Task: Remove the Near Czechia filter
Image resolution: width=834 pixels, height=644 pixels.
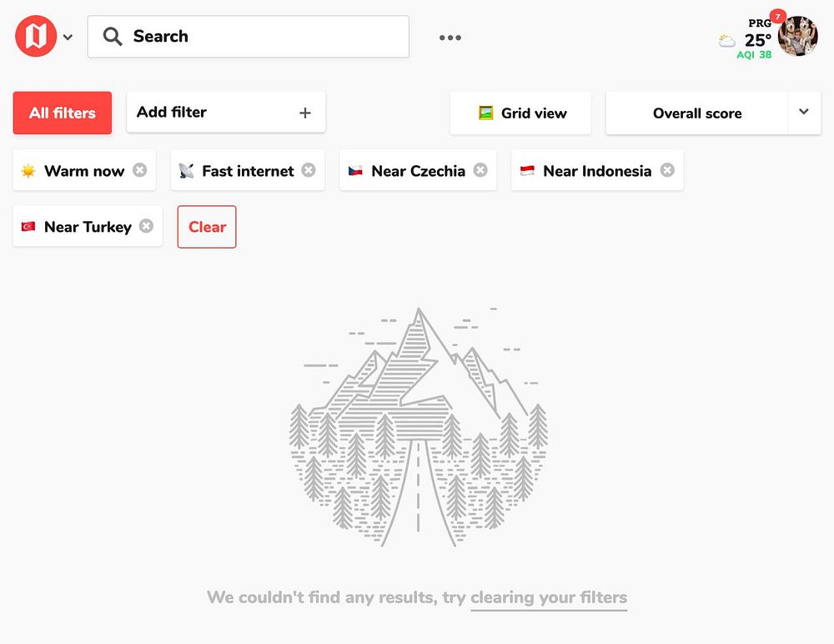Action: [x=480, y=170]
